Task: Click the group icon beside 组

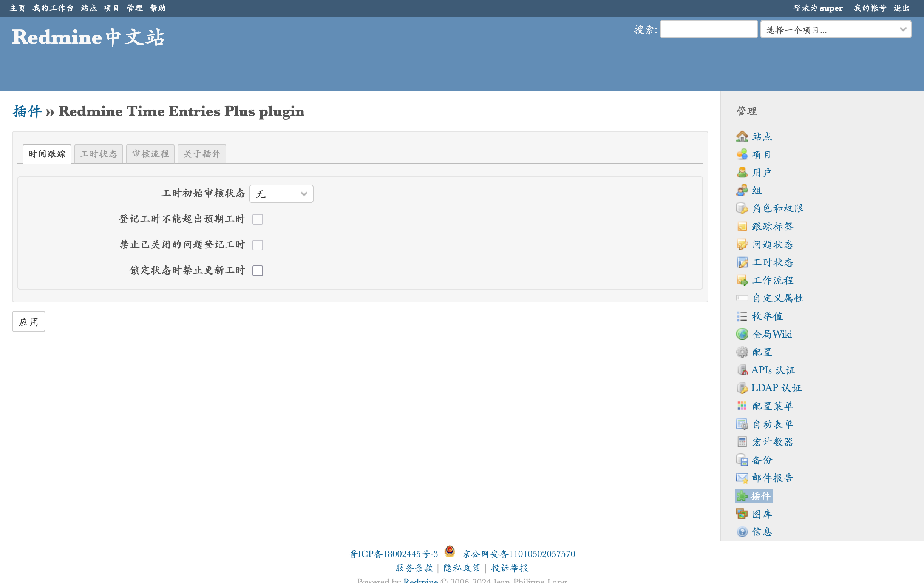Action: pos(742,190)
